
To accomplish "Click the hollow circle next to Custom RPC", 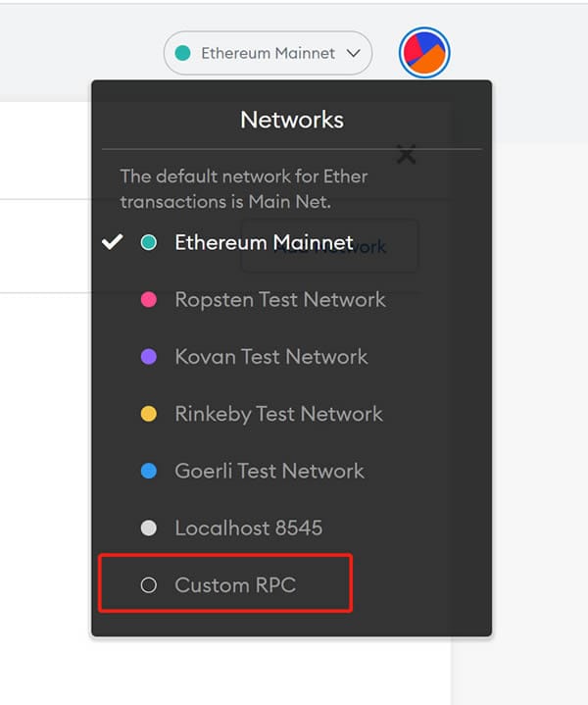I will 148,585.
